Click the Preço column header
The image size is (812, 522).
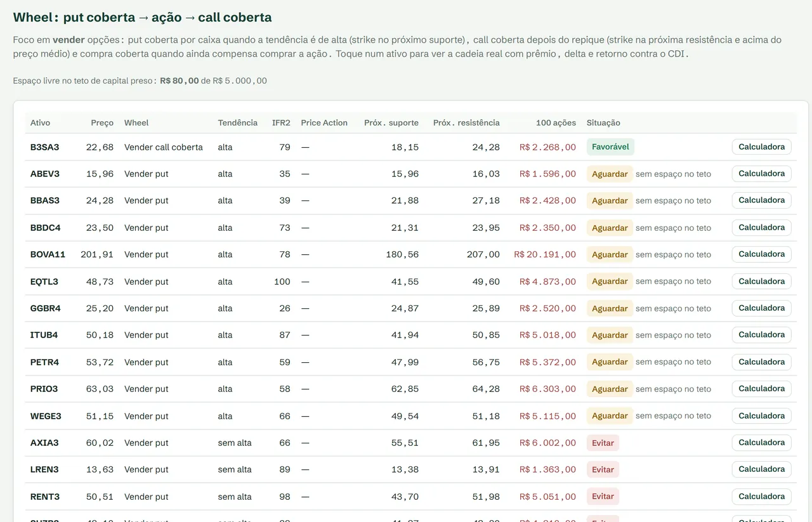click(102, 123)
